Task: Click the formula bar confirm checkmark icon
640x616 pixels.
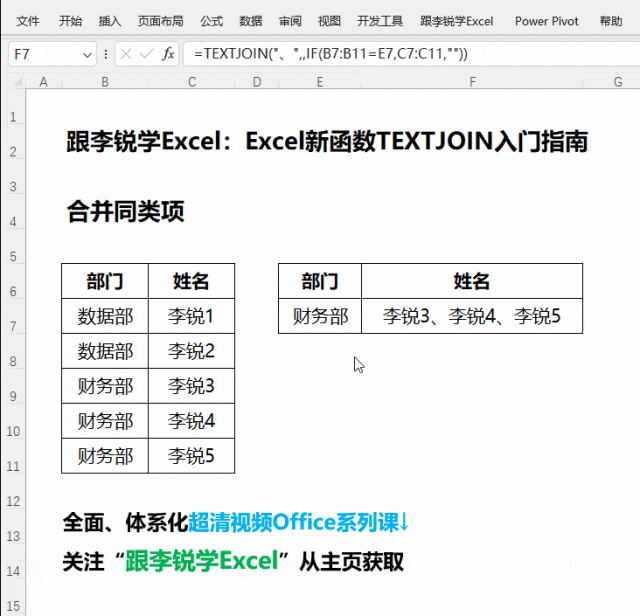Action: pos(147,54)
